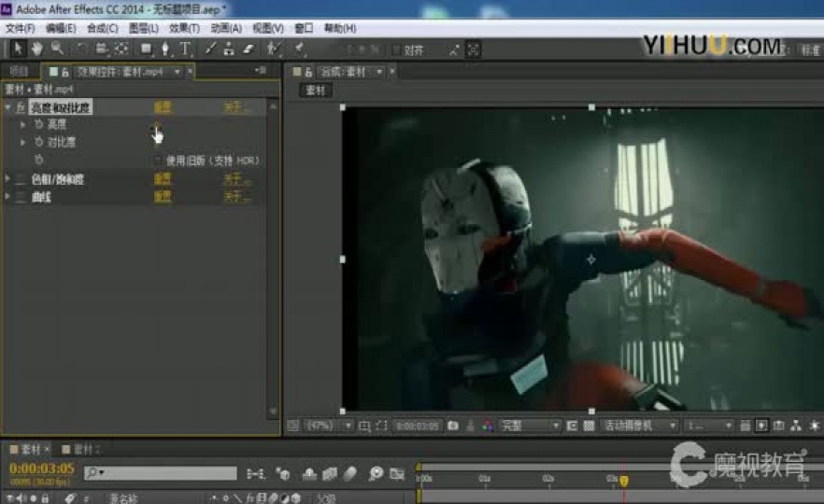Expand the 亮度 property
Image resolution: width=824 pixels, height=504 pixels.
pos(22,124)
